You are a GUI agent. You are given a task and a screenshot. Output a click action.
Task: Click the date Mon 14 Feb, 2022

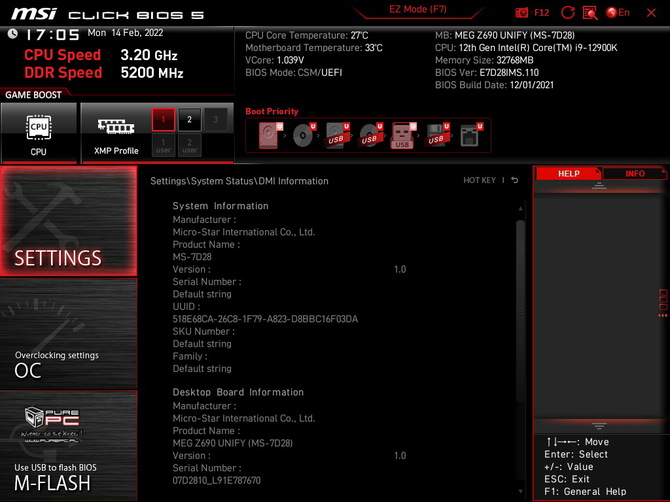click(125, 33)
